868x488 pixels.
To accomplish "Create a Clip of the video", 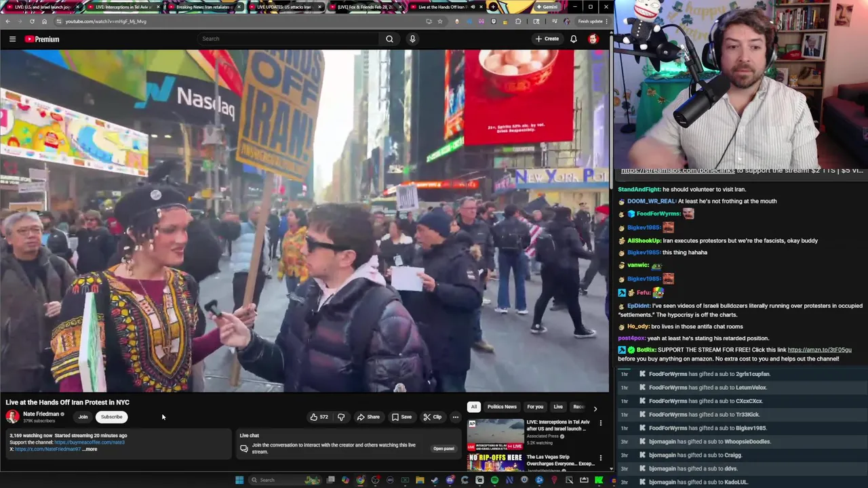I will (433, 417).
